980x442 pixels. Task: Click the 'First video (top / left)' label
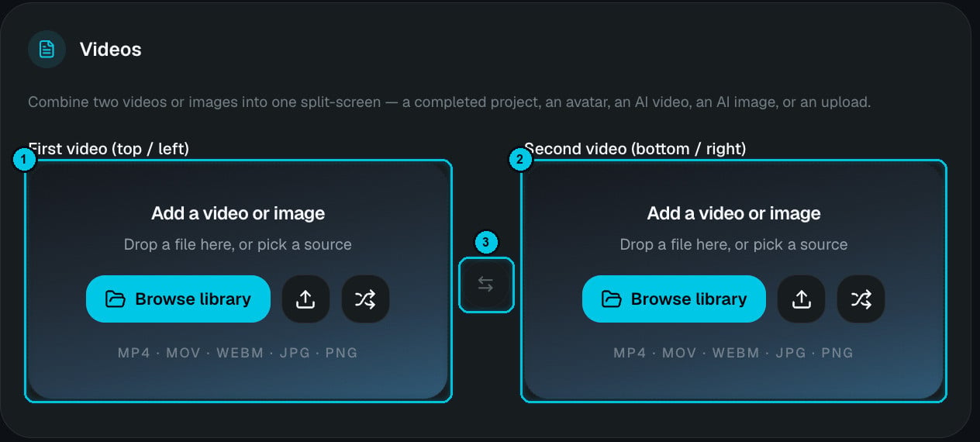[x=109, y=148]
